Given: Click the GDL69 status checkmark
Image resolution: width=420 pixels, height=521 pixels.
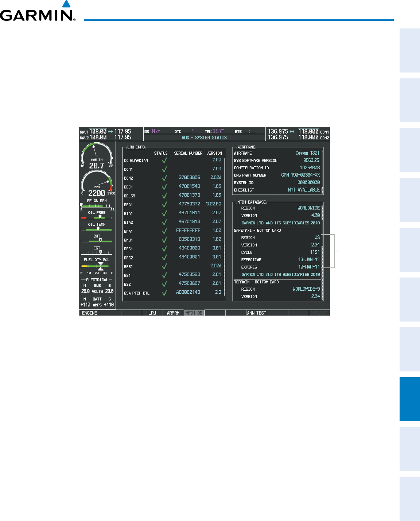Looking at the screenshot, I should [x=164, y=196].
